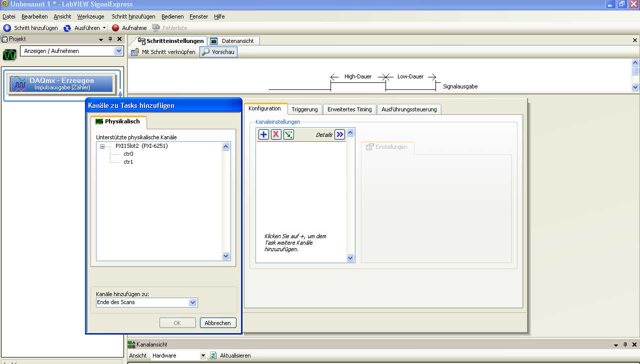
Task: Select channel ctr0
Action: (x=128, y=154)
